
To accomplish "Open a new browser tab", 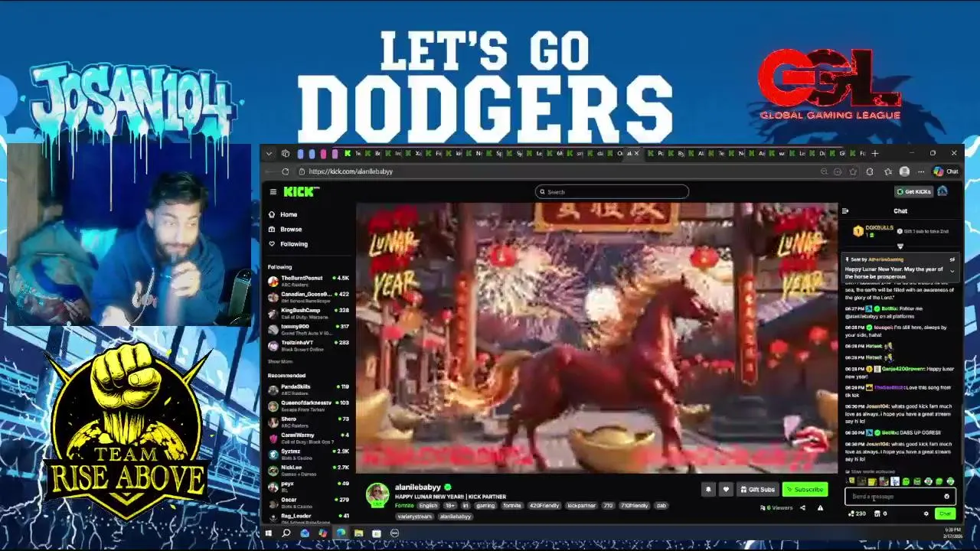I will coord(875,153).
